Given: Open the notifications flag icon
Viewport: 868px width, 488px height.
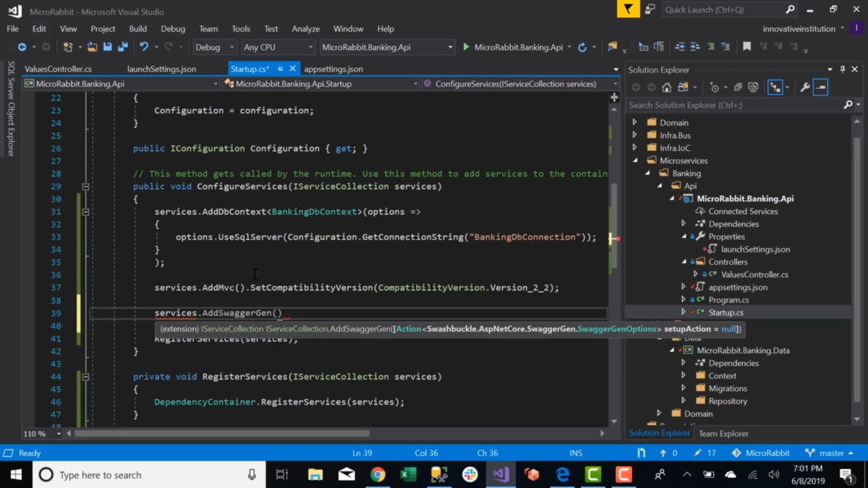Looking at the screenshot, I should (x=628, y=9).
